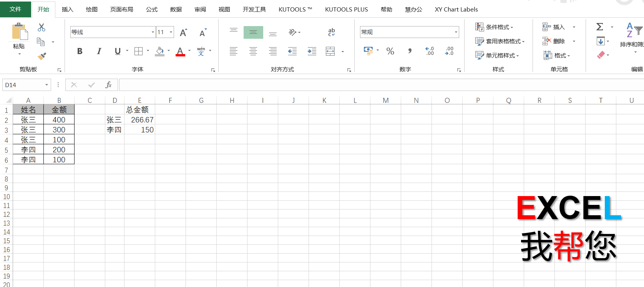644x287 pixels.
Task: Select the 总金额 header cell
Action: click(139, 110)
